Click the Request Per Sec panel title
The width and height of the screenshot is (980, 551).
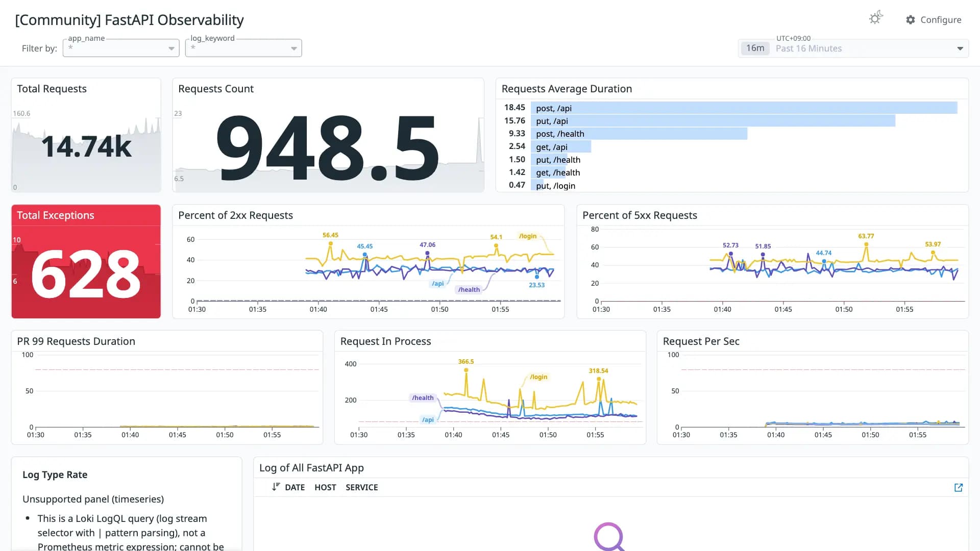701,341
